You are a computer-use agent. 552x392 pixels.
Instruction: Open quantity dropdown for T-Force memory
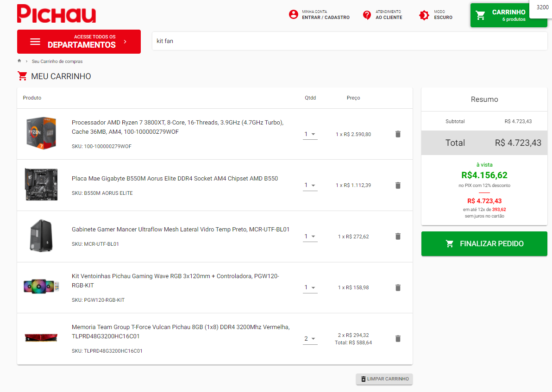310,338
